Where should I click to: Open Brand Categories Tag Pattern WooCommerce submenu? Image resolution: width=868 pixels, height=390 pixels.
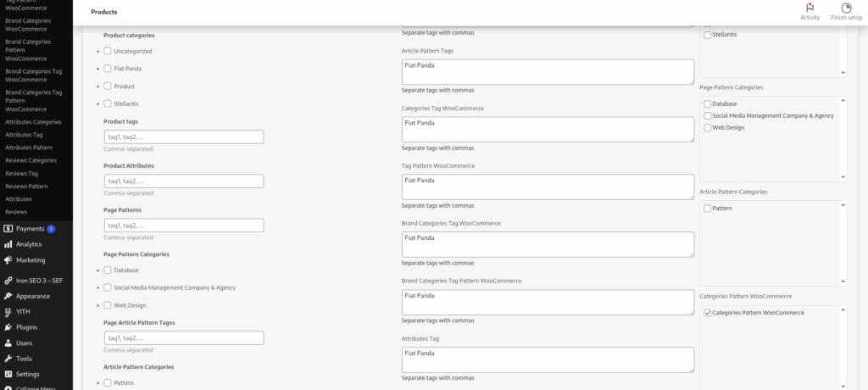tap(33, 101)
